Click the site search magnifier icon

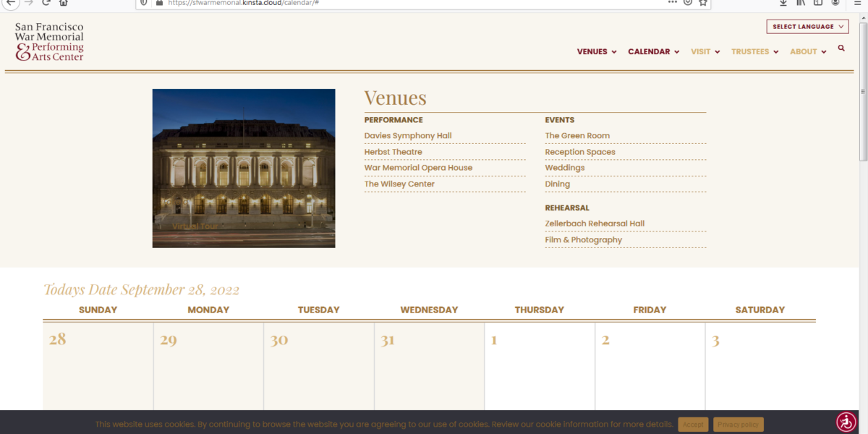841,48
